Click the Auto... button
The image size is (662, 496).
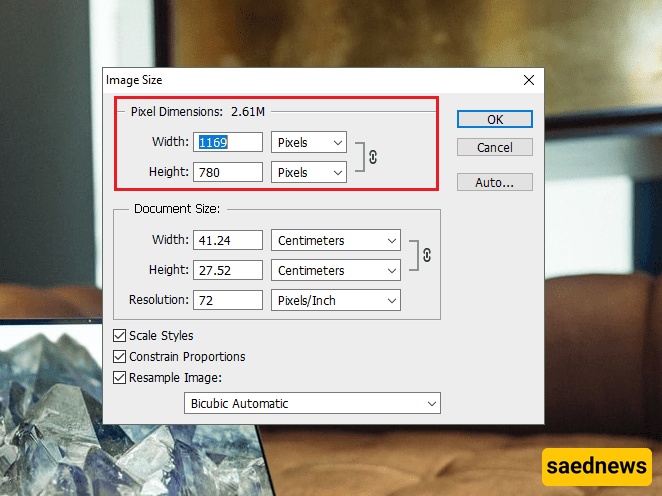(494, 183)
